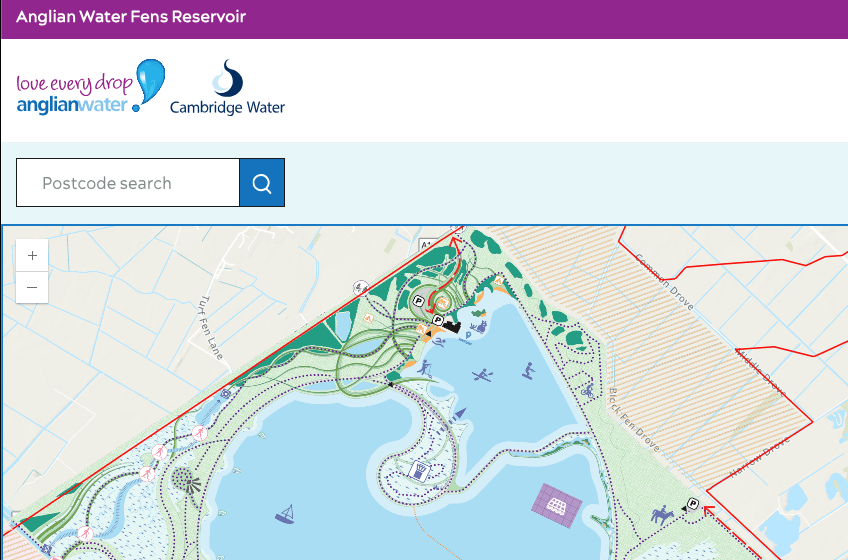Click the Cambridge Water logo
This screenshot has width=848, height=560.
228,89
